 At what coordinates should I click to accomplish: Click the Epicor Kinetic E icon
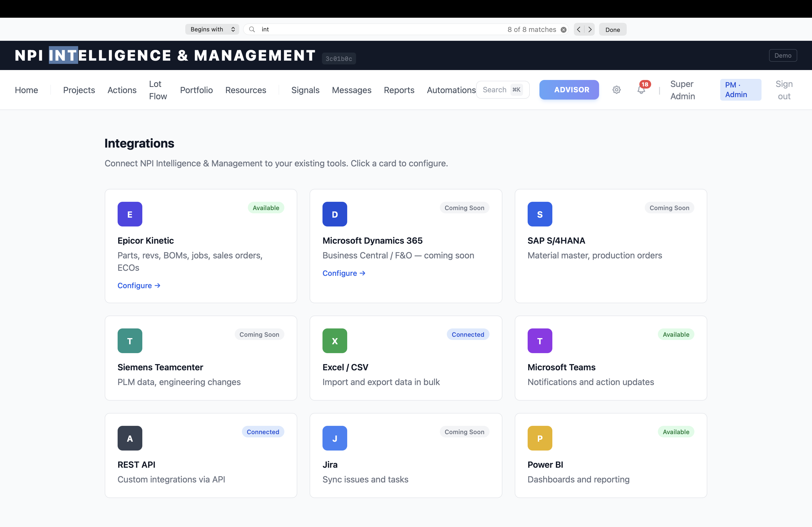click(130, 214)
